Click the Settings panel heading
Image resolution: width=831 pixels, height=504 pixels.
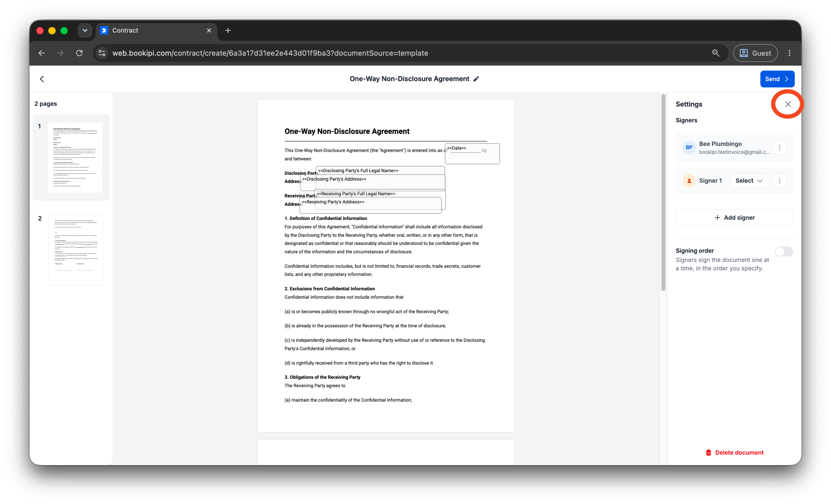pos(689,104)
